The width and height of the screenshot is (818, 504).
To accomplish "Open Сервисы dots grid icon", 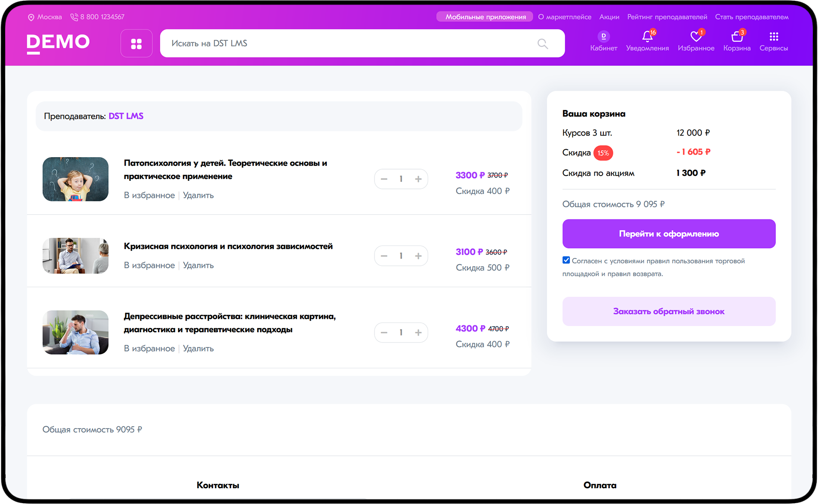I will click(774, 36).
